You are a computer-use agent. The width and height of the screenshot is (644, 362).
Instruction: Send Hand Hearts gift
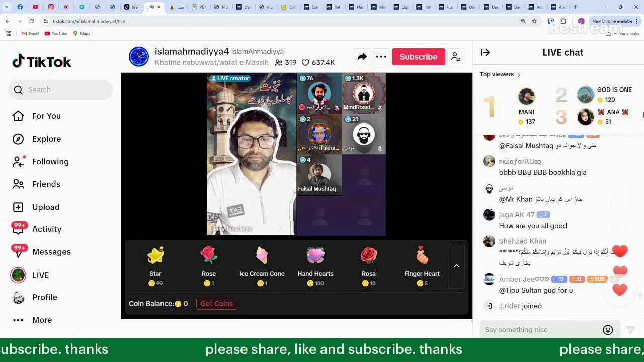(x=315, y=266)
